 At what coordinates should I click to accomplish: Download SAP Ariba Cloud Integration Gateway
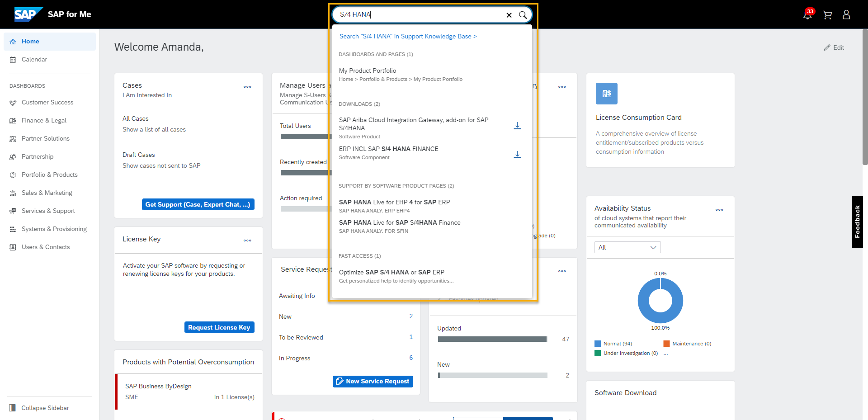517,126
